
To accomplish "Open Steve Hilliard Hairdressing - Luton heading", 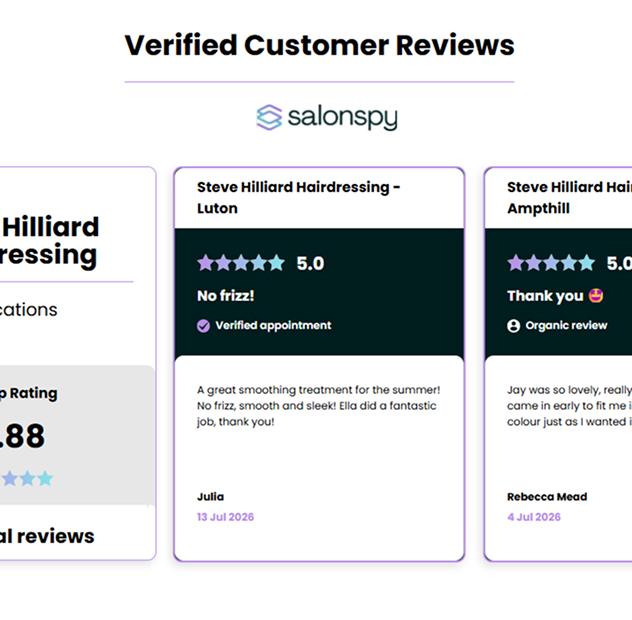I will click(x=298, y=198).
